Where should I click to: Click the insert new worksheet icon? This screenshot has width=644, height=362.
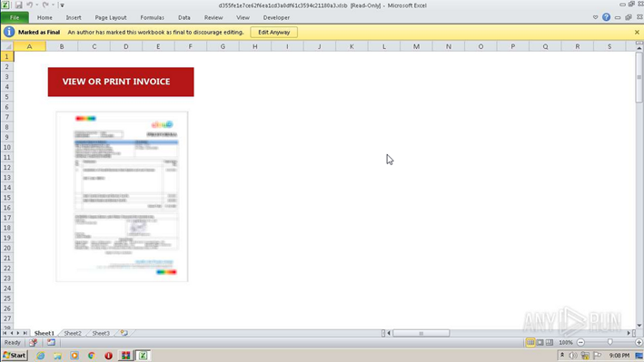tap(124, 333)
